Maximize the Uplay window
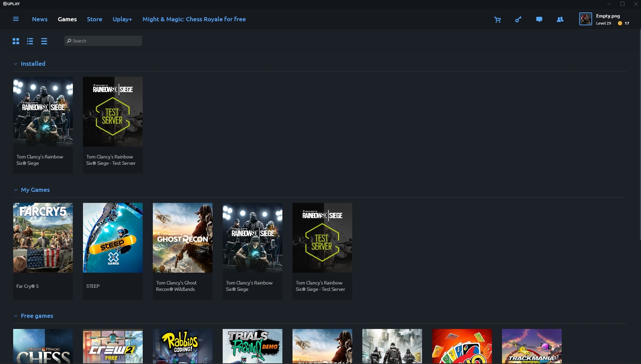641x364 pixels. pos(622,4)
